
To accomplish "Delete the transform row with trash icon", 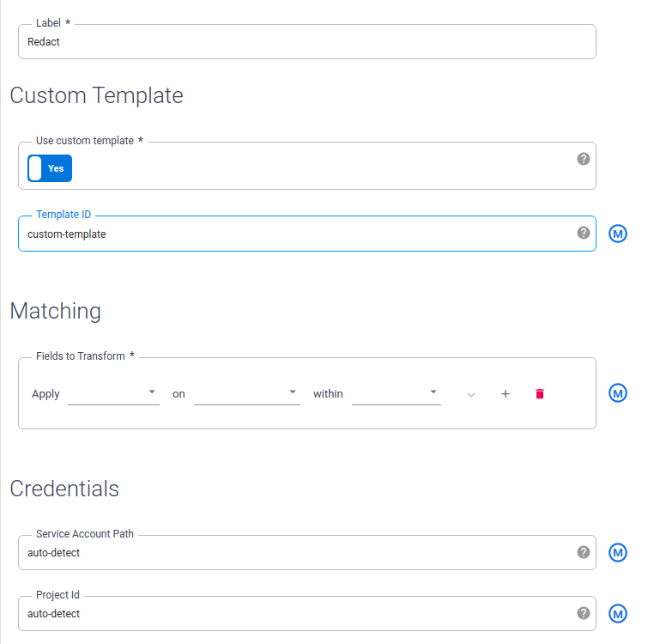I will (540, 394).
